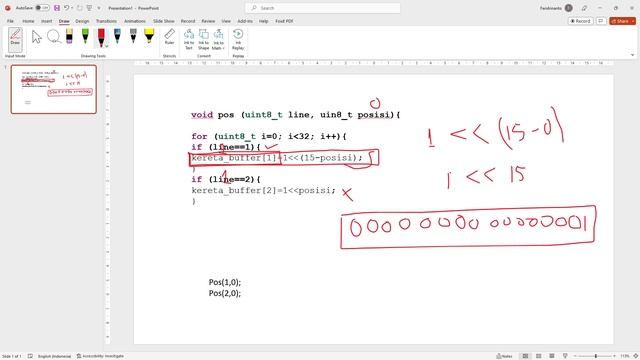Click the pen icon near account name
640x360 pixels.
pyautogui.click(x=584, y=8)
